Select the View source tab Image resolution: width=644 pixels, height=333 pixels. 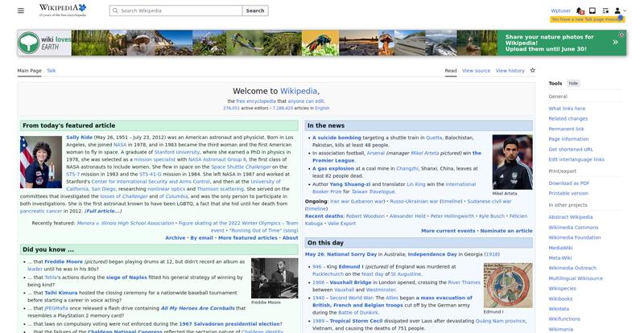click(x=476, y=71)
